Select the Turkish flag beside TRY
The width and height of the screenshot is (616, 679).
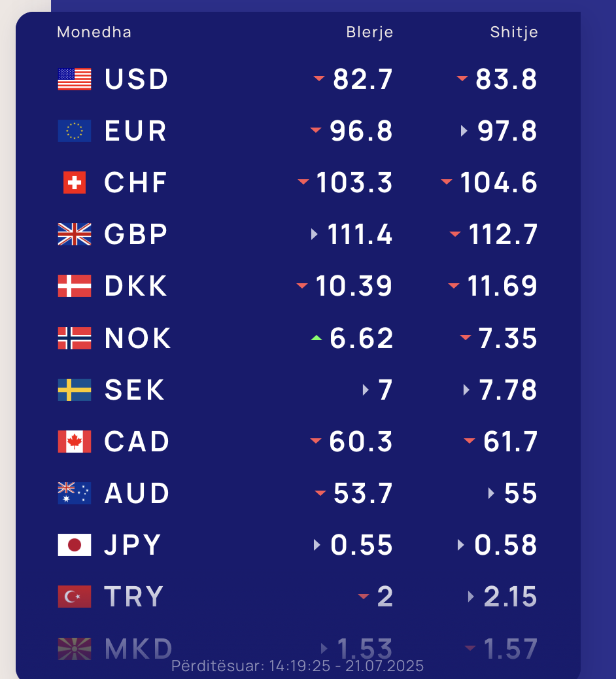(75, 597)
